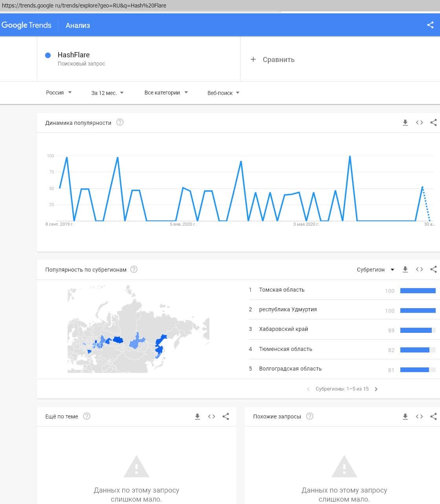Click the Сравнить add comparison button
This screenshot has width=440, height=504.
[273, 60]
